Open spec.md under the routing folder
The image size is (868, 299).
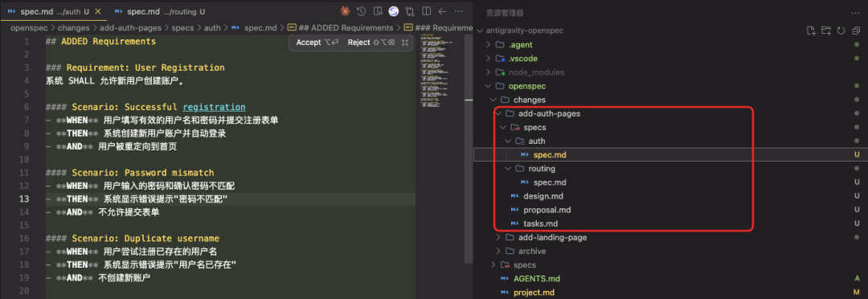(x=549, y=182)
